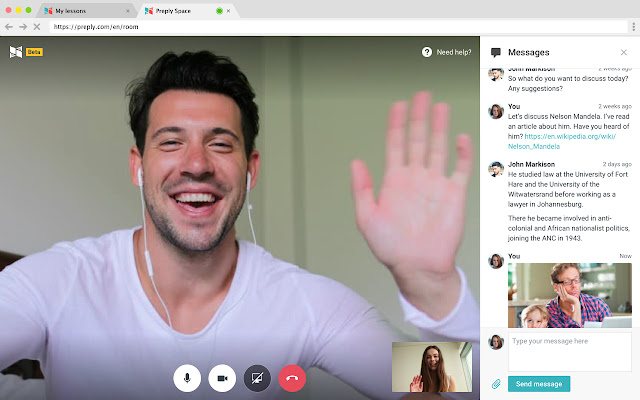
Task: Click the macOS red close window button
Action: click(9, 10)
